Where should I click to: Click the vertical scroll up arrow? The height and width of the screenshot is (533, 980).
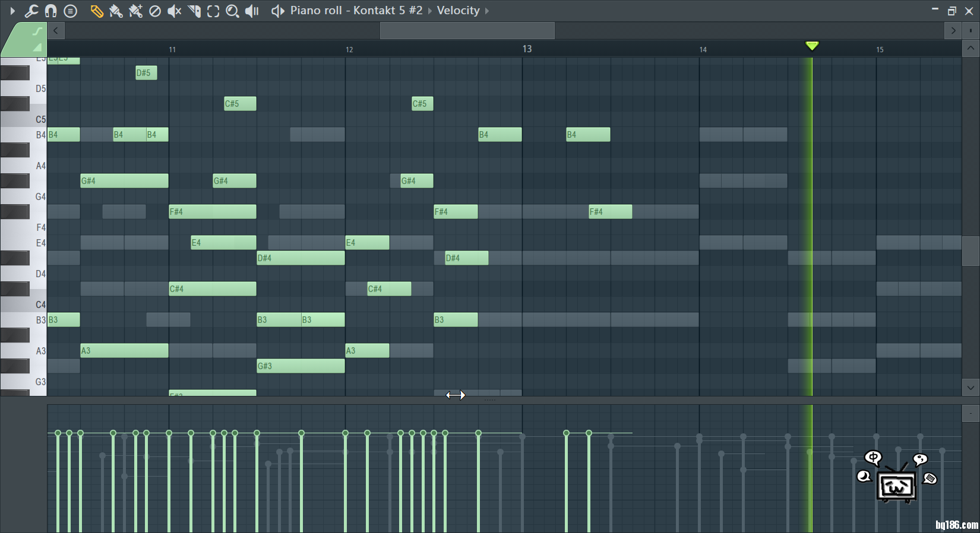(970, 49)
